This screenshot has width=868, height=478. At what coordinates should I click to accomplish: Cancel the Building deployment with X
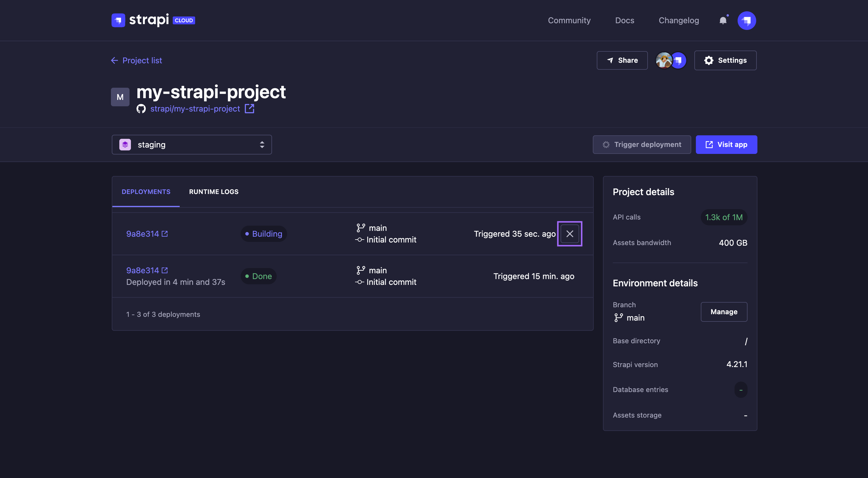(x=569, y=234)
